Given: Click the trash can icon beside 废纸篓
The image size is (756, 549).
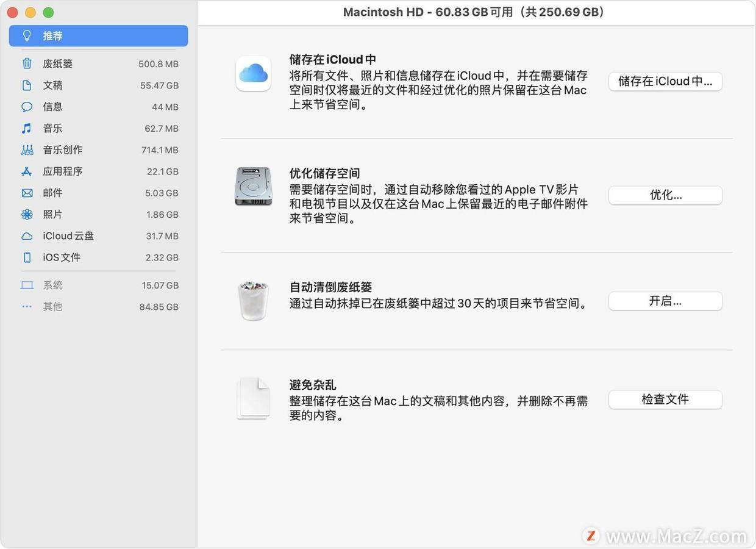Looking at the screenshot, I should pyautogui.click(x=27, y=63).
